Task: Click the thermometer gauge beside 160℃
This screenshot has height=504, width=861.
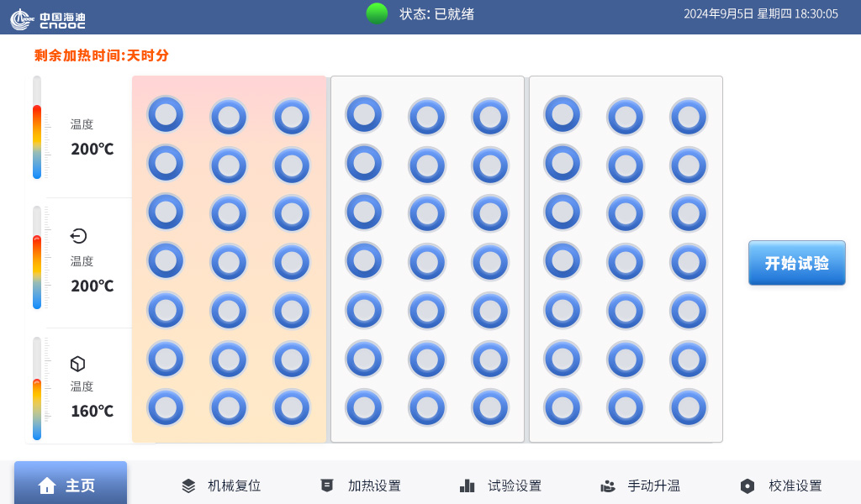Action: [x=37, y=389]
